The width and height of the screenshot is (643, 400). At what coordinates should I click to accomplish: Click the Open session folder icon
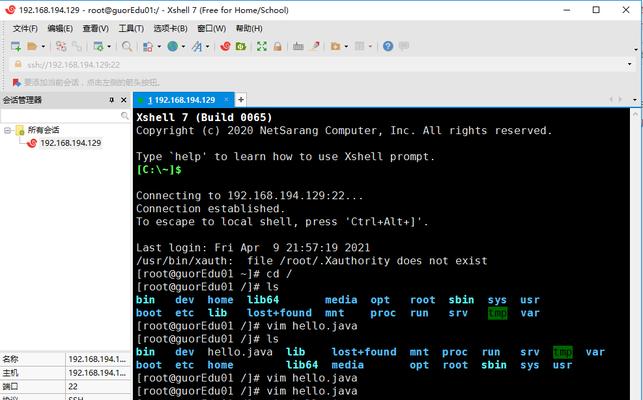pyautogui.click(x=32, y=46)
